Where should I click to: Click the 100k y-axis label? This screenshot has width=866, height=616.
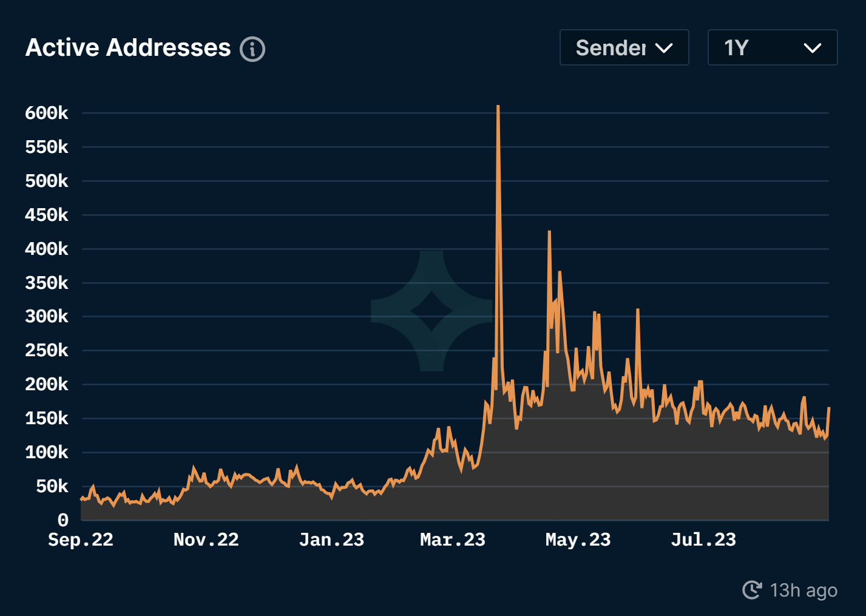(x=47, y=452)
